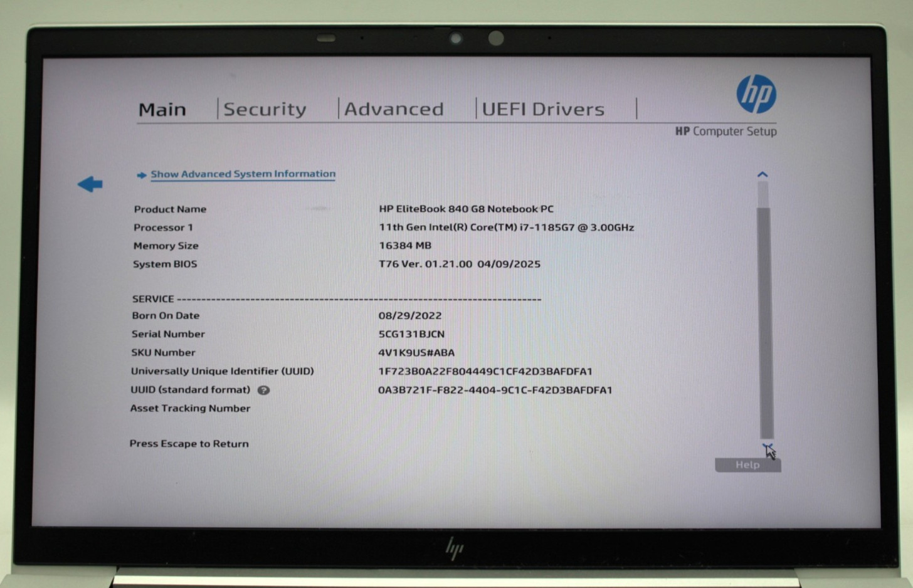The width and height of the screenshot is (913, 588).
Task: Click the HP Computer Setup title
Action: pyautogui.click(x=726, y=131)
